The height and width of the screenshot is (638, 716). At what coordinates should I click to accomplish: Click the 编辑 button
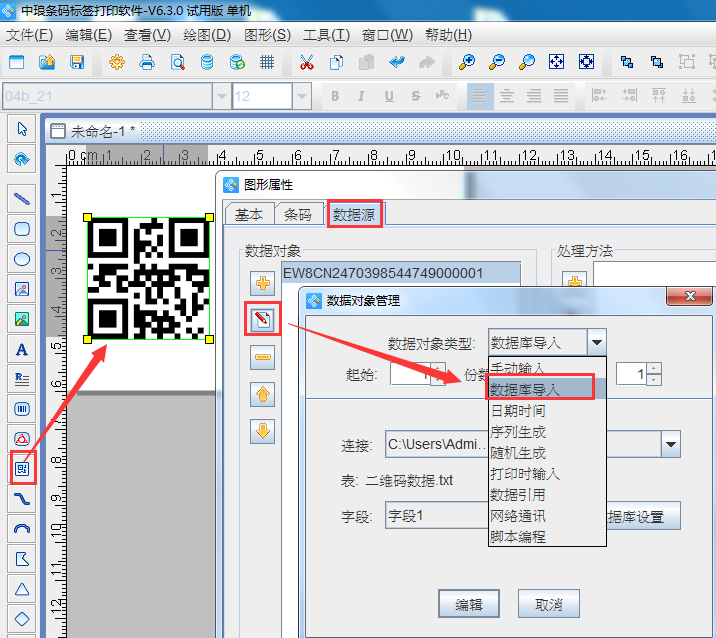[x=469, y=604]
